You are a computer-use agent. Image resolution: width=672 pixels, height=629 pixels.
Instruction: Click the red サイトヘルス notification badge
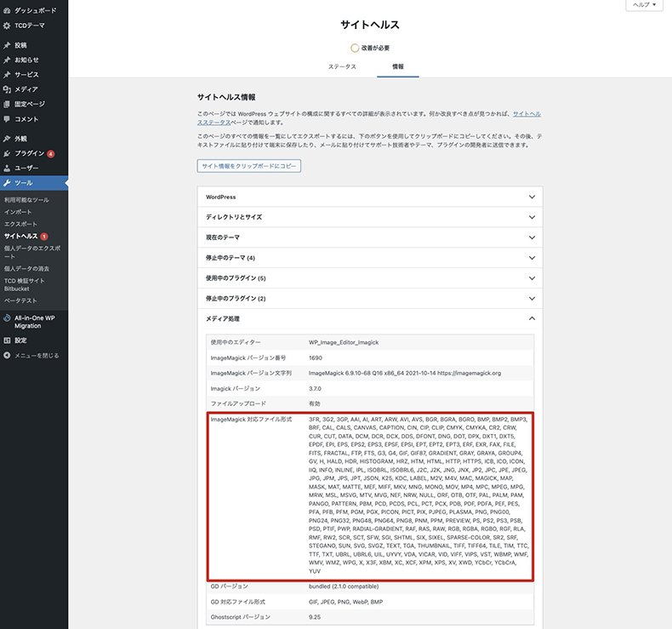click(x=43, y=237)
